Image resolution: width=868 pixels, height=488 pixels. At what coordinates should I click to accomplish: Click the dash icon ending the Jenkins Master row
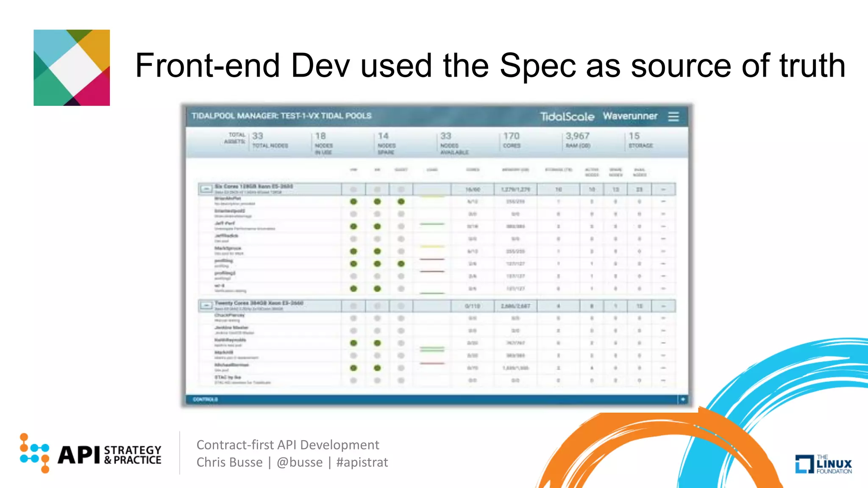pos(663,331)
